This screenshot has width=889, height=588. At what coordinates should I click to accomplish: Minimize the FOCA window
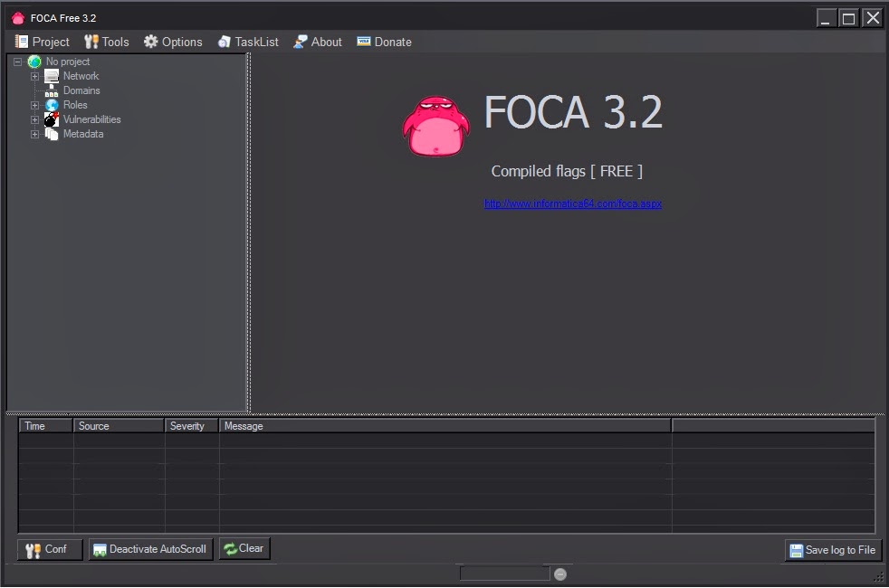point(827,19)
